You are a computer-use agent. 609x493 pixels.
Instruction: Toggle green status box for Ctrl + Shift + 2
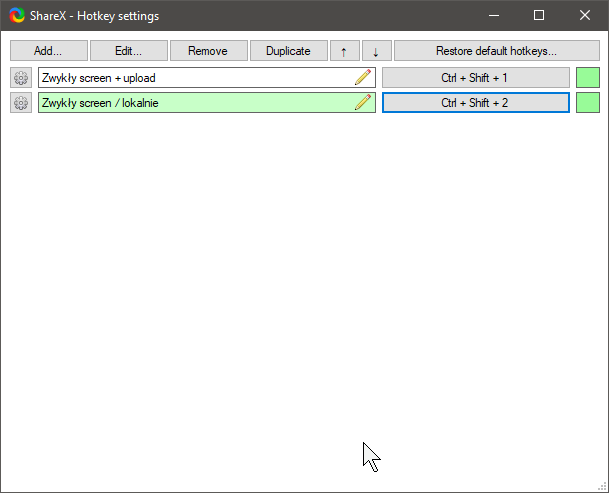point(588,102)
